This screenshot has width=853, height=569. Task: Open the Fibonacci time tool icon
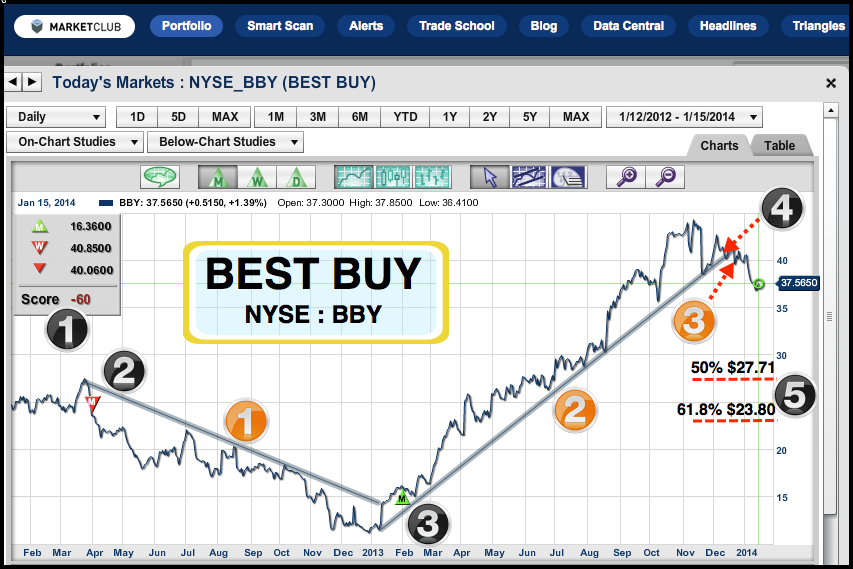point(568,177)
